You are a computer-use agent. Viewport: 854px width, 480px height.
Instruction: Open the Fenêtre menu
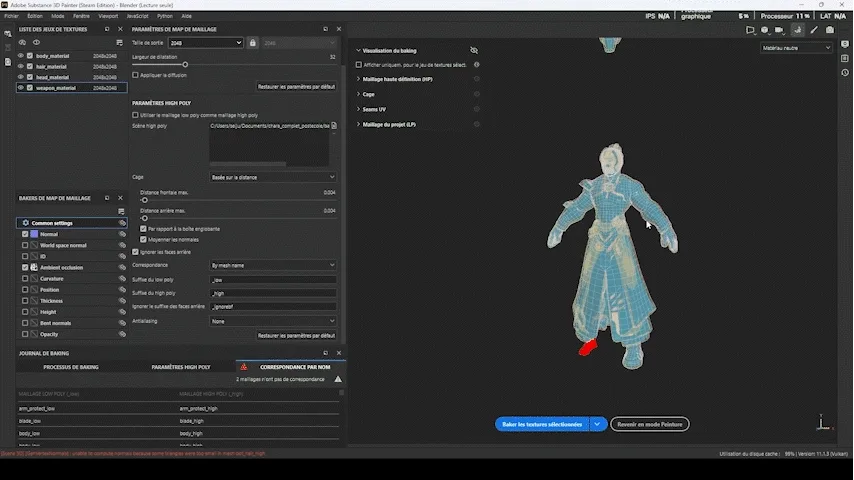(81, 17)
